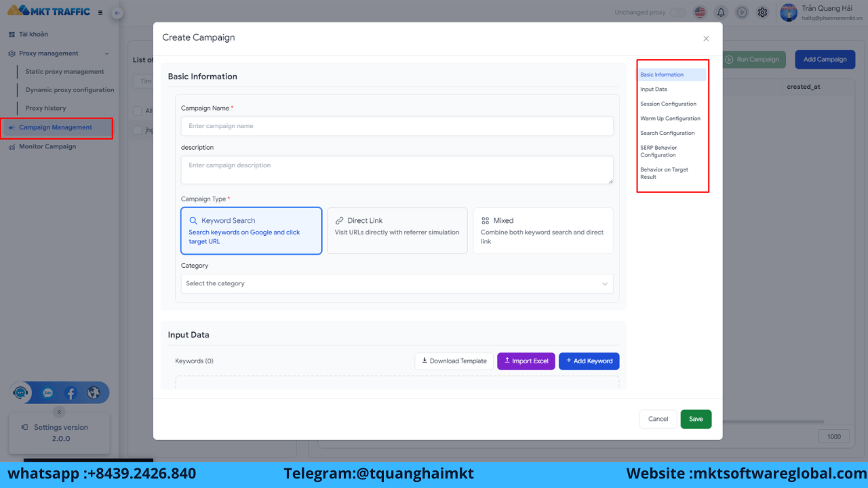Click the Campaign Name input field
868x488 pixels.
tap(397, 126)
